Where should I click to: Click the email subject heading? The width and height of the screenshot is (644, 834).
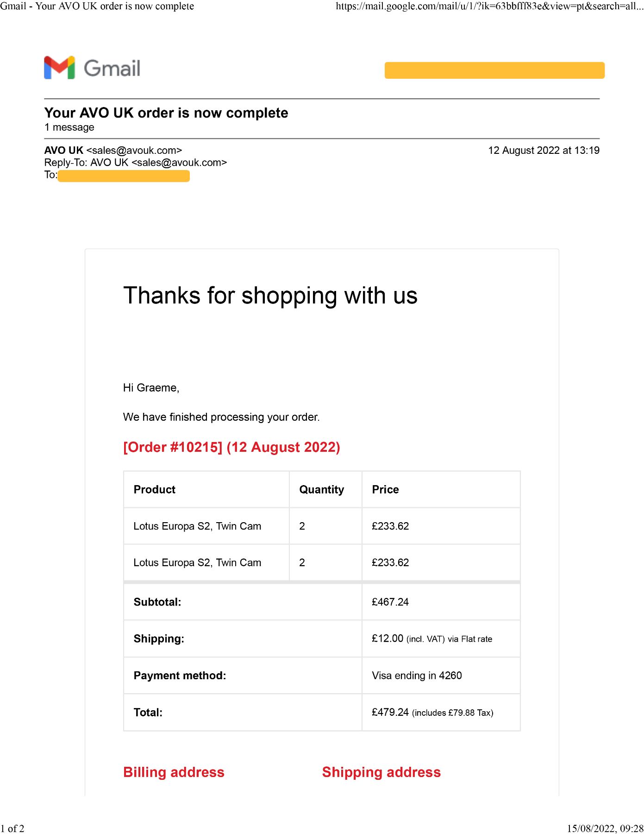click(166, 113)
